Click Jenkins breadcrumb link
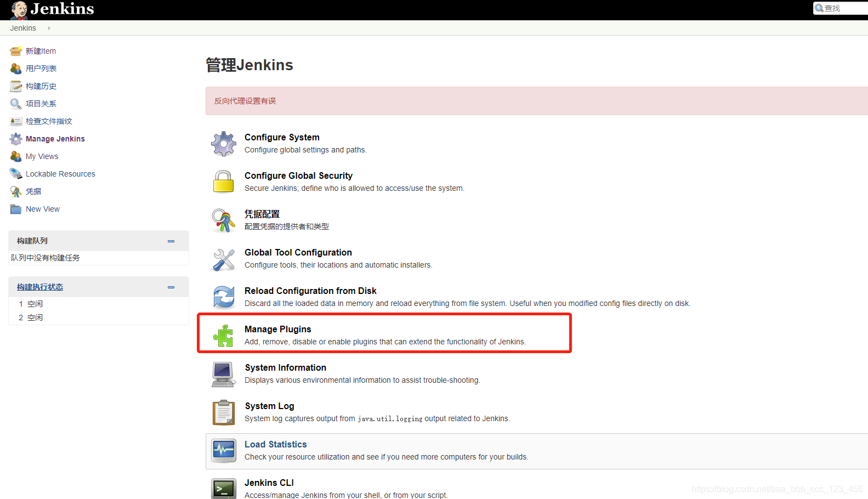Image resolution: width=868 pixels, height=499 pixels. point(23,28)
